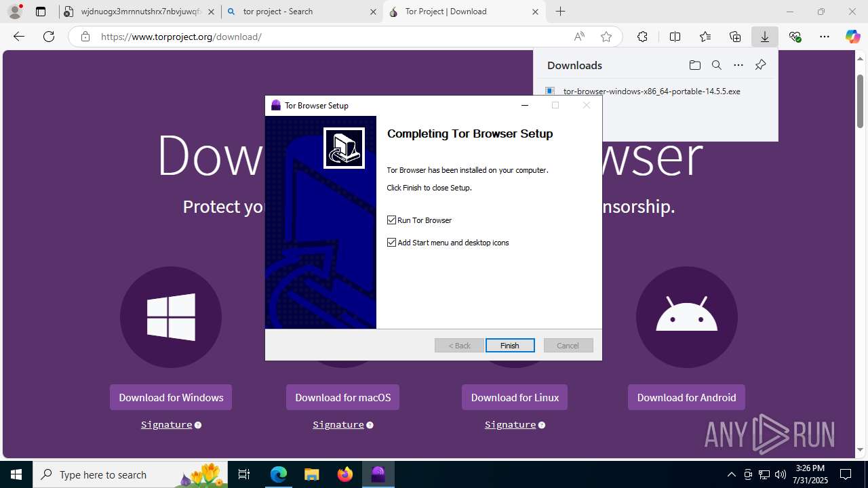Open downloads folder icon in Downloads panel
Viewport: 868px width, 488px height.
coord(694,65)
